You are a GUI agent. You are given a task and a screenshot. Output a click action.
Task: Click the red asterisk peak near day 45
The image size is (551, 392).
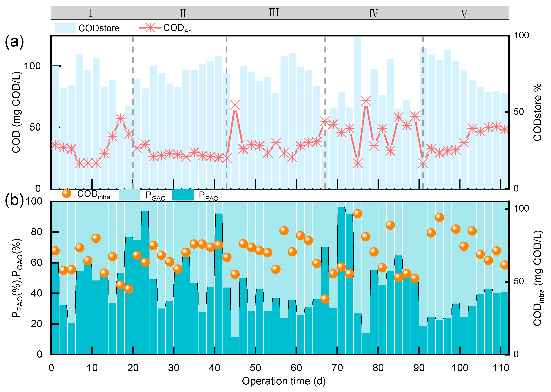click(235, 105)
